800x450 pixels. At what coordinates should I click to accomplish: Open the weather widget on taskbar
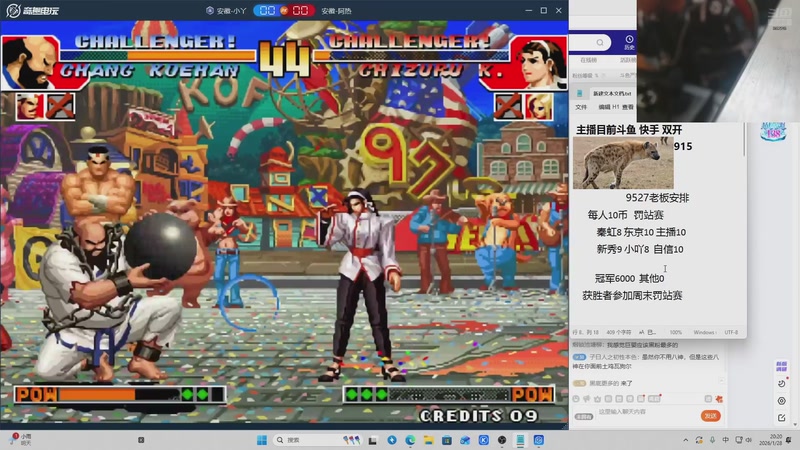[20, 440]
